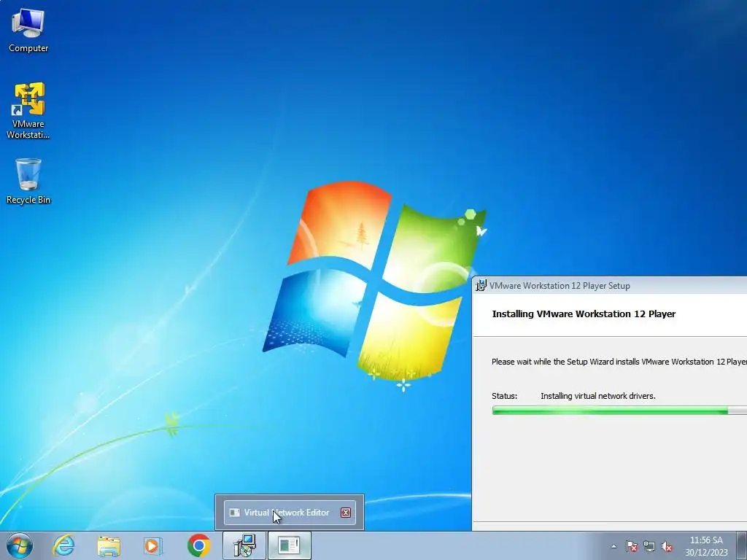Select the Recycle Bin icon

pos(28,181)
